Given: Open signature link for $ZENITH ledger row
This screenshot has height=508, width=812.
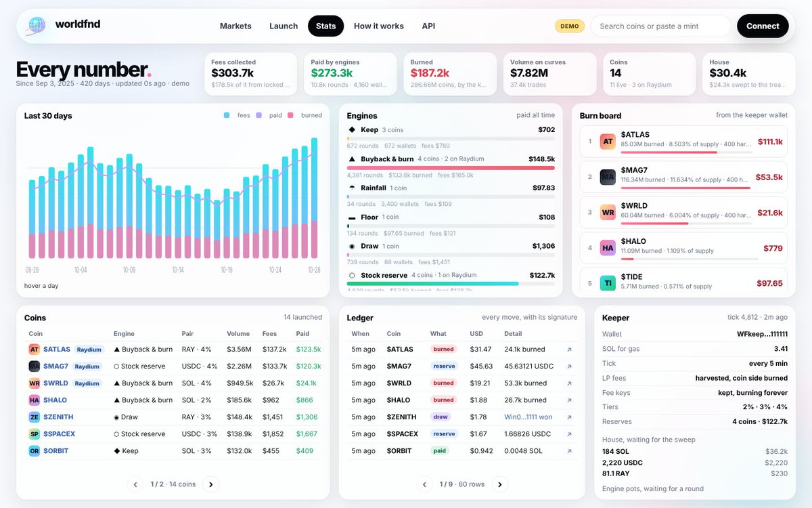Looking at the screenshot, I should [x=569, y=417].
